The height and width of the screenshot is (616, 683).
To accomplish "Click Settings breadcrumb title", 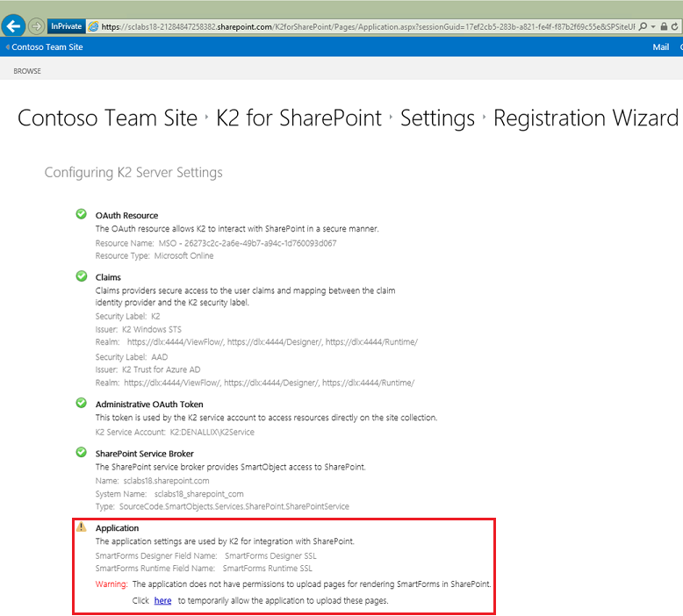I will coord(437,118).
